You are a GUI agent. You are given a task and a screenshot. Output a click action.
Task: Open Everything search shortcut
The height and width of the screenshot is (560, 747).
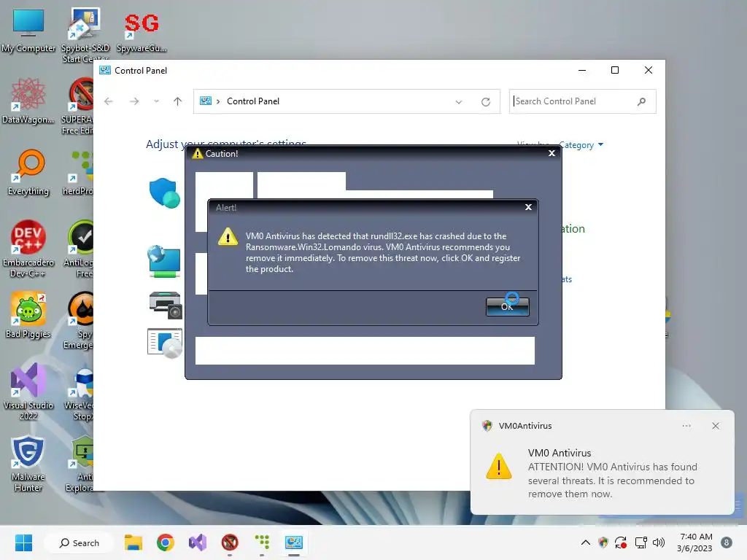(28, 173)
